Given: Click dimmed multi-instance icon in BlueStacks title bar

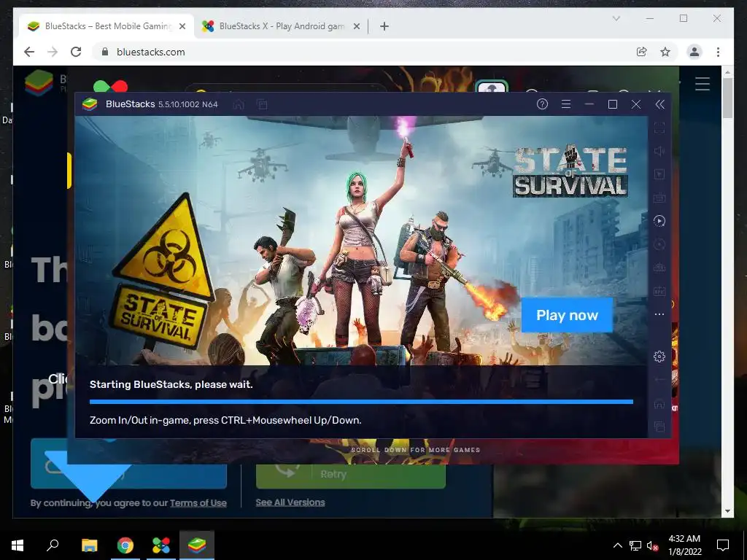Looking at the screenshot, I should coord(262,104).
